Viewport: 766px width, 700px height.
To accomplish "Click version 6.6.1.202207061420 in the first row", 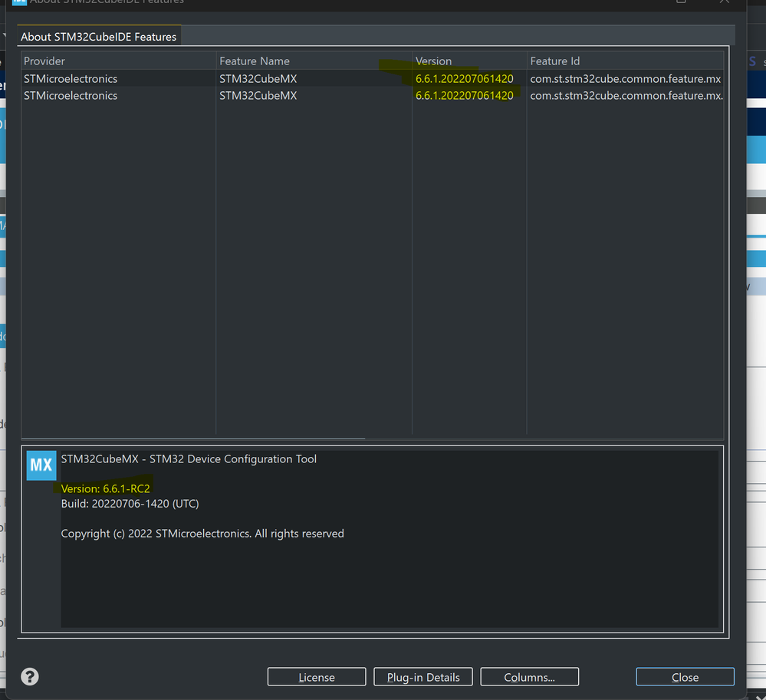I will click(x=464, y=79).
